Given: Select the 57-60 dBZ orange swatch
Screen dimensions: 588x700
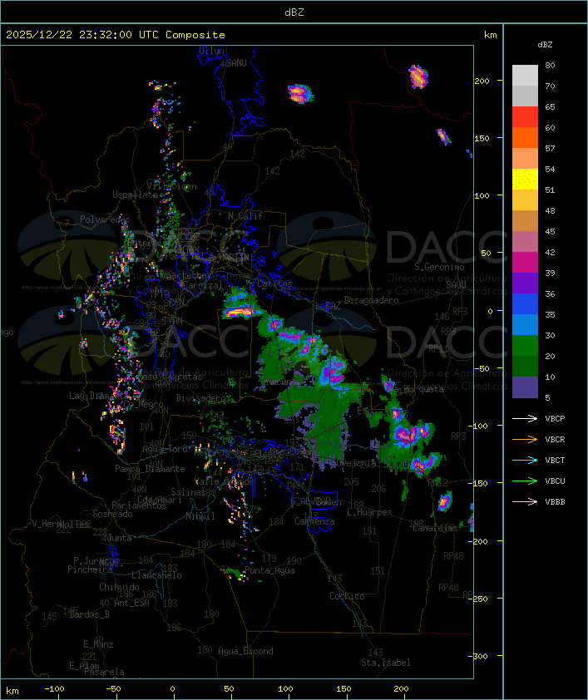Looking at the screenshot, I should coord(525,138).
